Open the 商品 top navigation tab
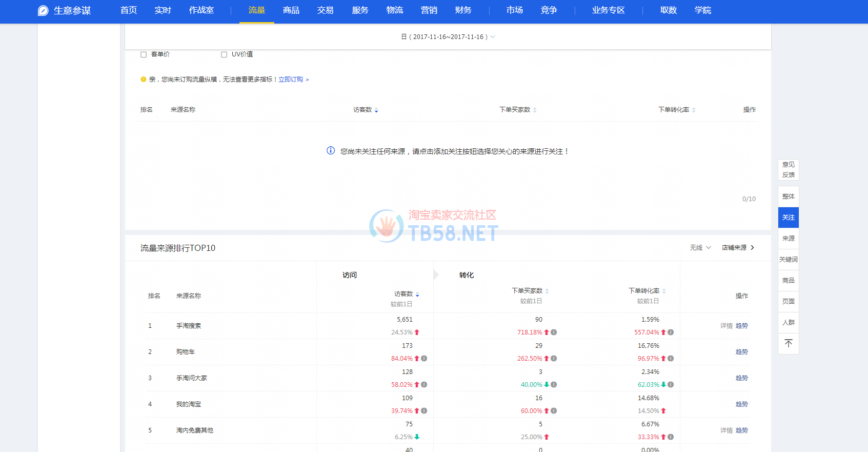Viewport: 868px width, 452px height. (291, 10)
